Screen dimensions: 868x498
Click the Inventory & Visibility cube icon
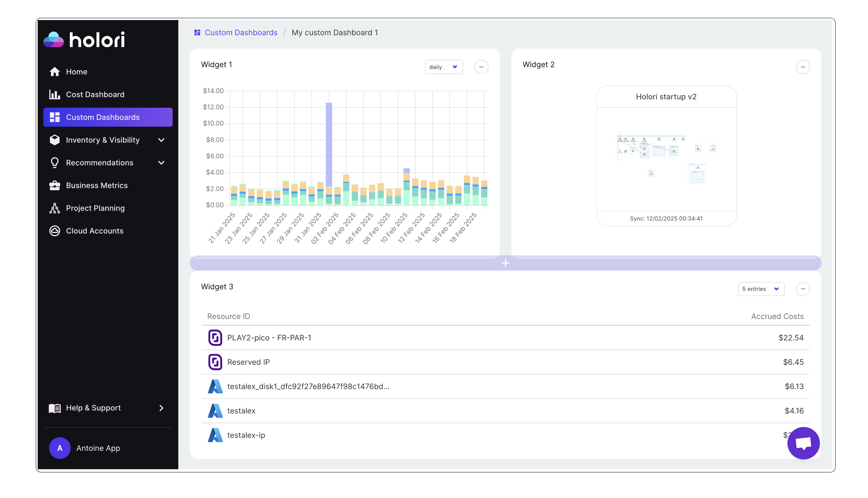pos(55,140)
